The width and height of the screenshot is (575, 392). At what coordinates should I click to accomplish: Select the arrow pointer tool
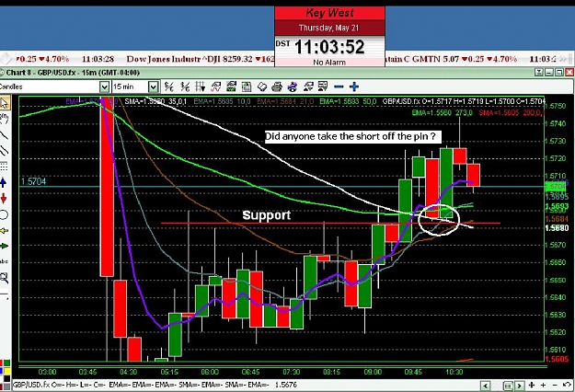(5, 103)
